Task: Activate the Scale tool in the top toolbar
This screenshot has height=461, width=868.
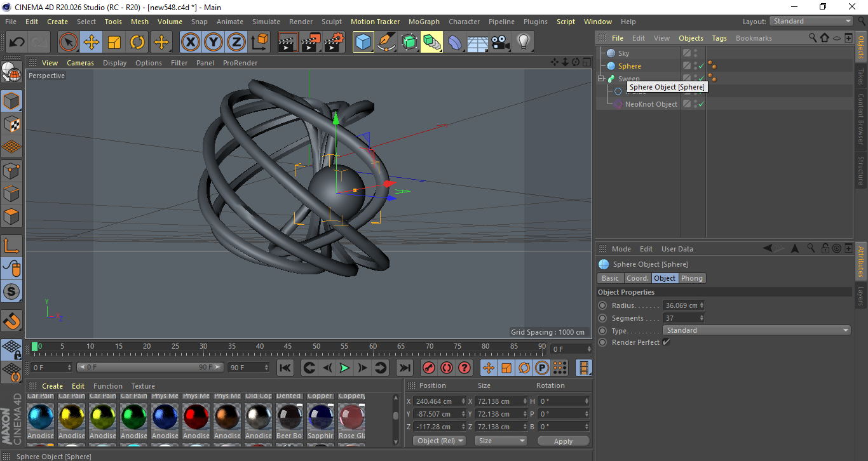Action: pos(114,43)
